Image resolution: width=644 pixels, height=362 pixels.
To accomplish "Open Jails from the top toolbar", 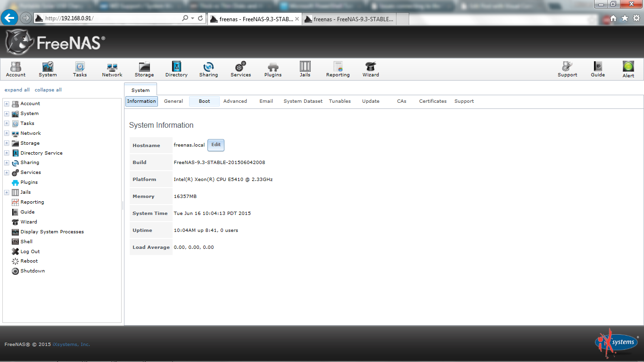I will click(x=305, y=69).
